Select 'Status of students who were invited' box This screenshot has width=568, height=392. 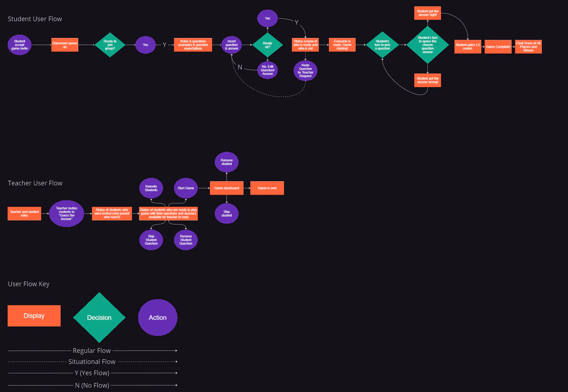click(x=112, y=213)
